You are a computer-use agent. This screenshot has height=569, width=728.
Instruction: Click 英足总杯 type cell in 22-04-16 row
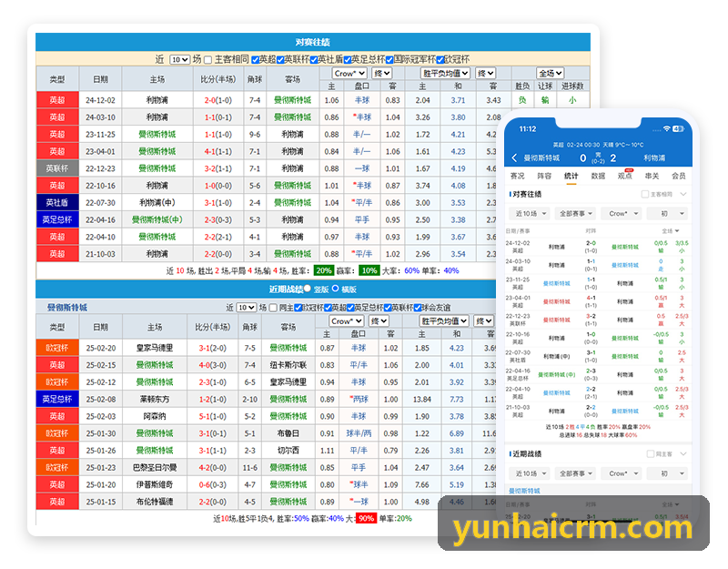[57, 219]
